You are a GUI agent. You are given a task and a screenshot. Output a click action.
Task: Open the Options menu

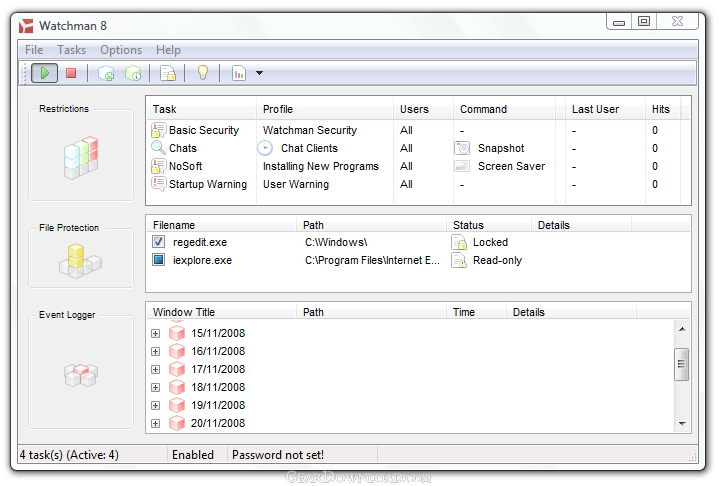pos(121,50)
